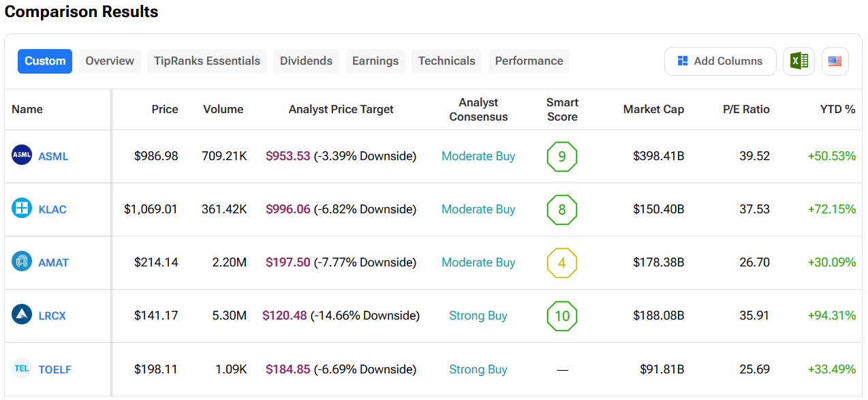
Task: Open the TOELF ticker link
Action: click(55, 369)
